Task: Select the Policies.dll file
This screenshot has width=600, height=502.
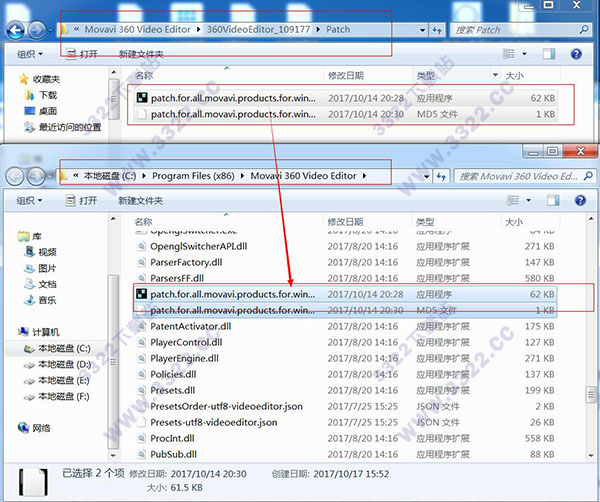Action: click(x=345, y=374)
